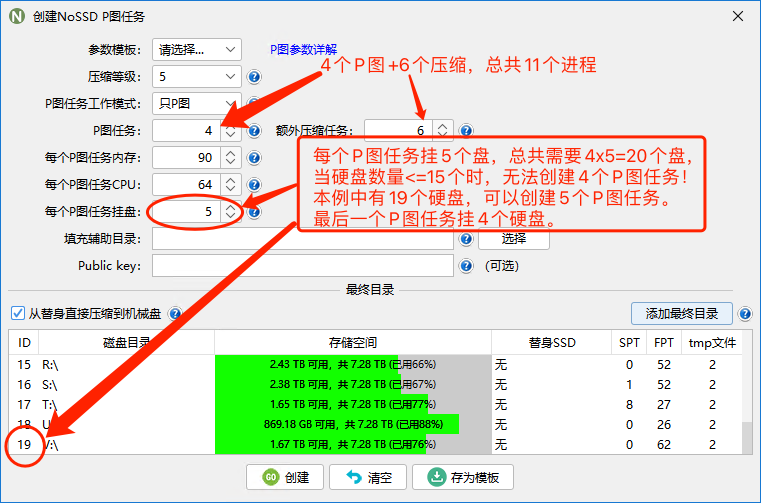Click help icon next to 每个P图任务CPU
This screenshot has width=761, height=503.
(x=254, y=185)
